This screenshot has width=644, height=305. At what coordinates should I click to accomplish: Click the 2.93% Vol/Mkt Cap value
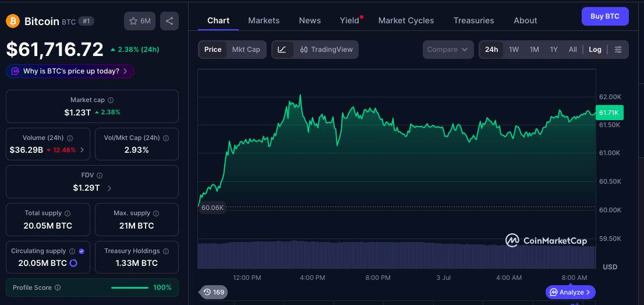coord(136,150)
